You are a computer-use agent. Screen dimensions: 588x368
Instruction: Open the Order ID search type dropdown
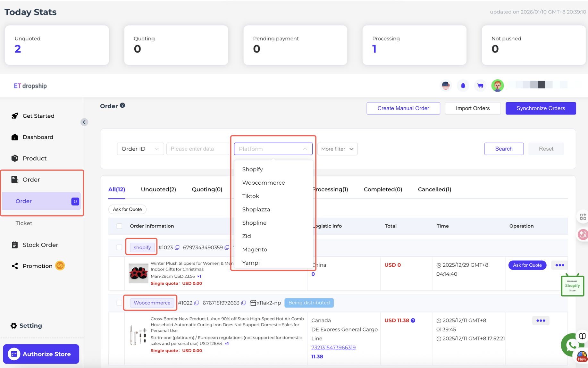(140, 149)
